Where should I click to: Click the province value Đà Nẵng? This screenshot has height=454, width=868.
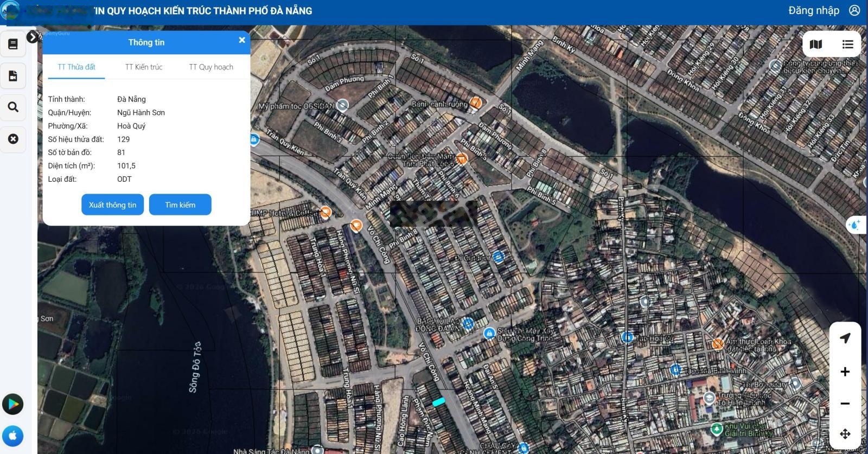[131, 99]
